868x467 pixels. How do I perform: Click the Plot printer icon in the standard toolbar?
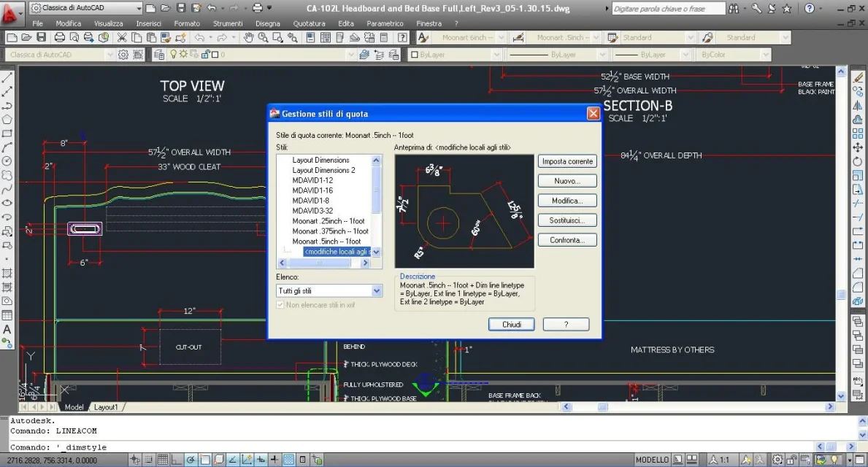tap(59, 37)
